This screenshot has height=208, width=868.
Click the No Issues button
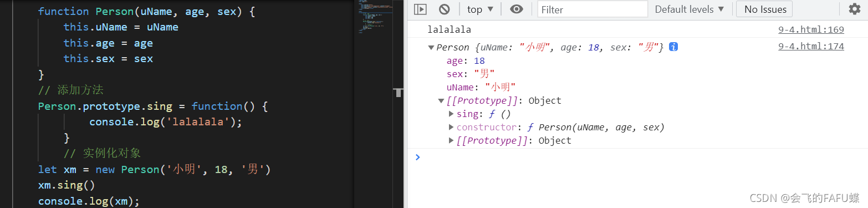click(764, 9)
